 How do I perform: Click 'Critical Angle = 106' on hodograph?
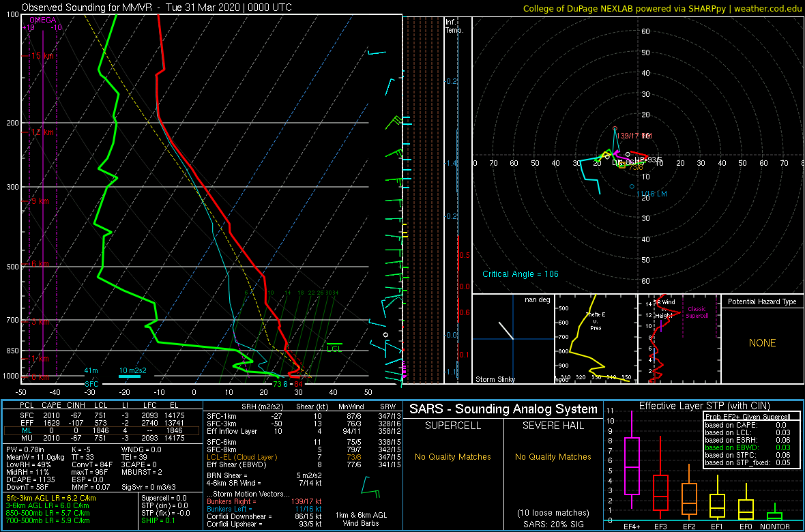pos(520,274)
